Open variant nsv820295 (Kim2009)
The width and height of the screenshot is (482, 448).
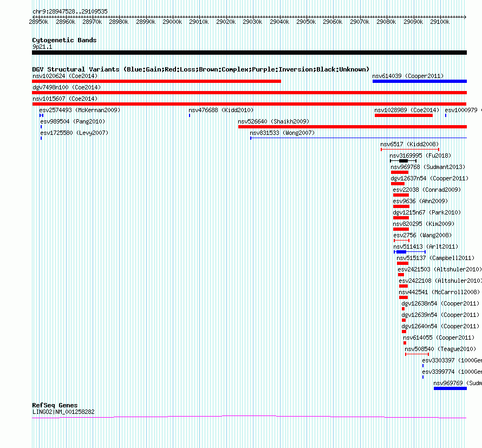pyautogui.click(x=424, y=224)
